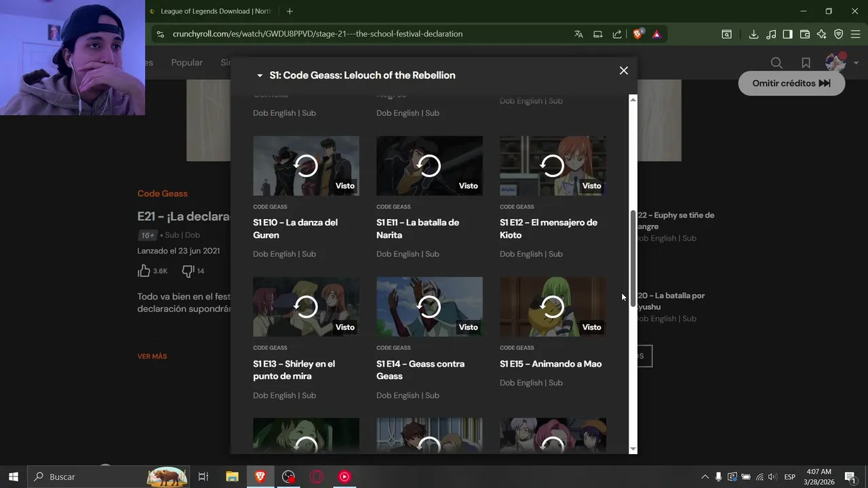Click the translate page icon in address bar

point(578,34)
